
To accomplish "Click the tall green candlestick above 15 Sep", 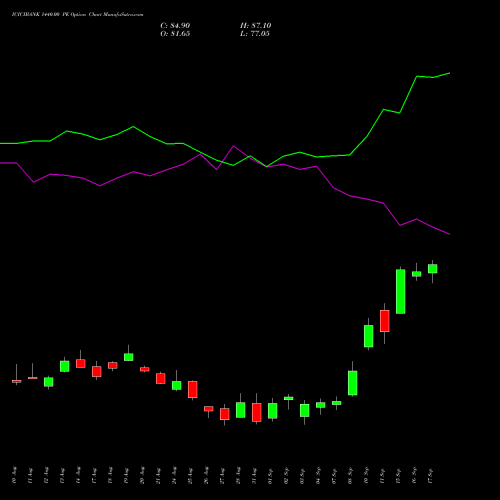I will click(x=401, y=291).
